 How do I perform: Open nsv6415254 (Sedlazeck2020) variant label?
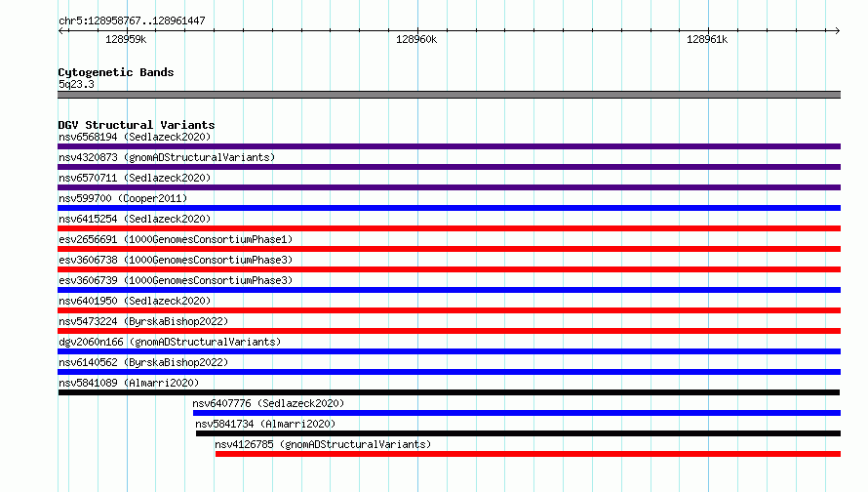click(135, 219)
